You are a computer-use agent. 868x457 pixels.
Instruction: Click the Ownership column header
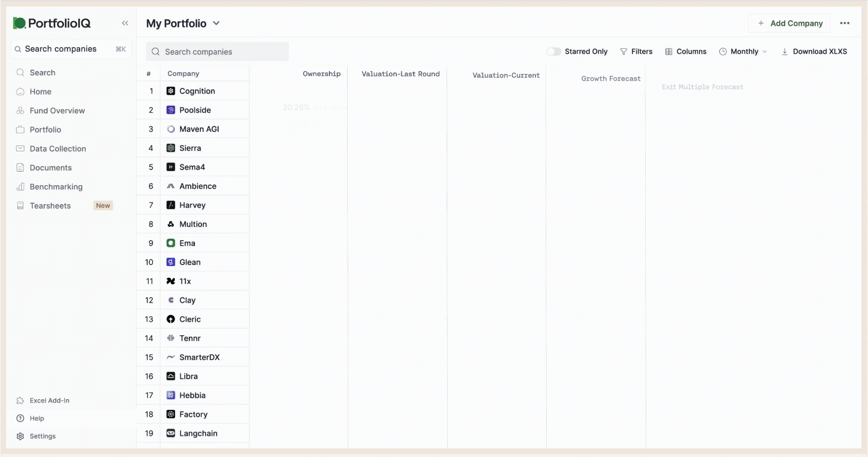(322, 74)
